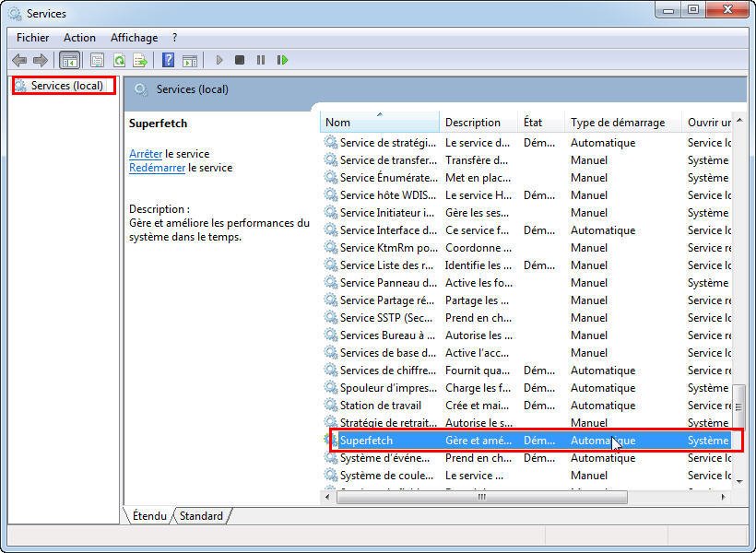Viewport: 756px width, 553px height.
Task: Select the Spouleur d'impression service row
Action: [x=387, y=388]
